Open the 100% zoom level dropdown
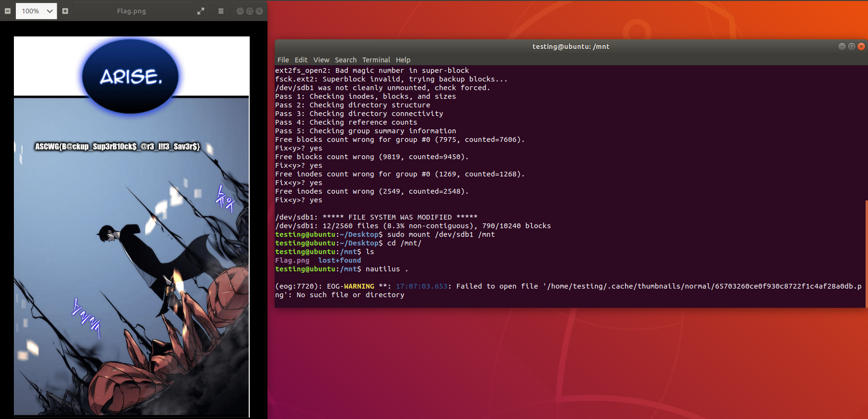Screen dimensions: 868x419 pos(36,11)
